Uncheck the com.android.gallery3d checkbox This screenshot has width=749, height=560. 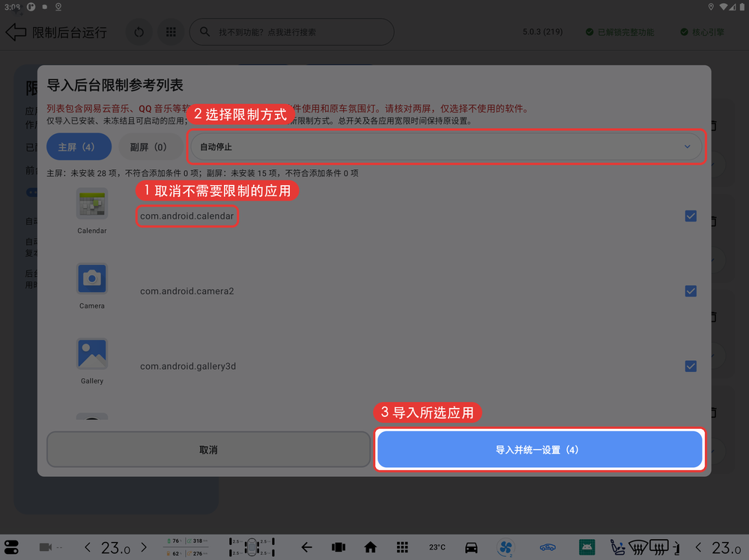(691, 366)
